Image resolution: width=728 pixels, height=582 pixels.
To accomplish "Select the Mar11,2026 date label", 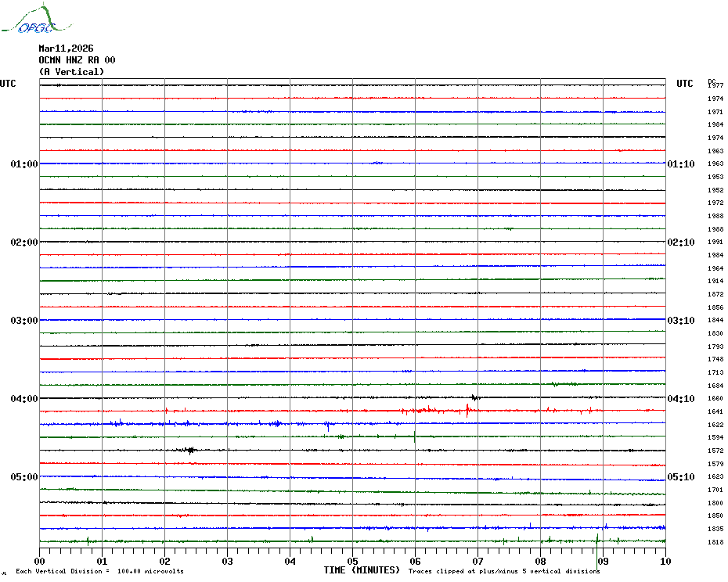I will click(x=66, y=48).
